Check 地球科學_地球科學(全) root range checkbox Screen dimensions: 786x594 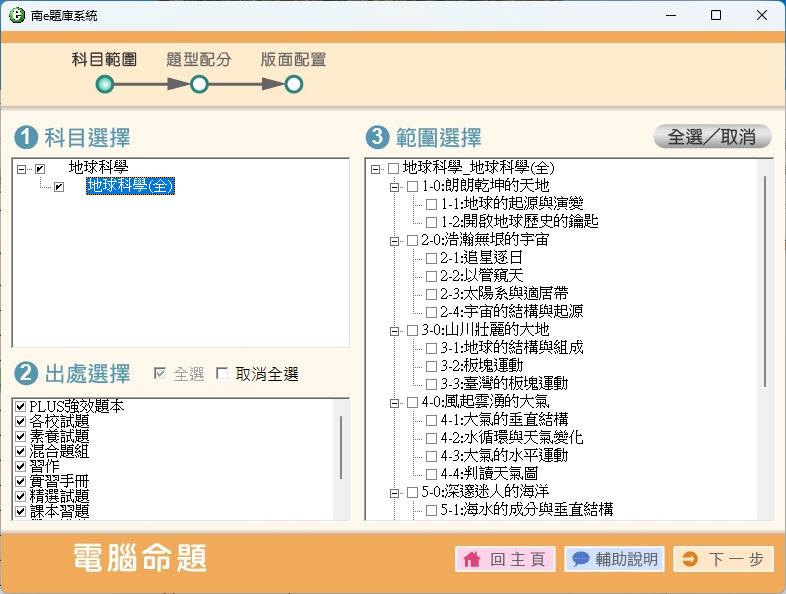(394, 168)
